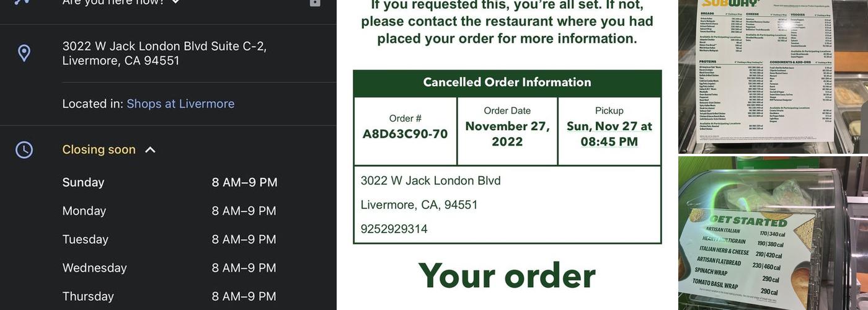Image resolution: width=868 pixels, height=310 pixels.
Task: Click the location pin icon
Action: point(24,53)
